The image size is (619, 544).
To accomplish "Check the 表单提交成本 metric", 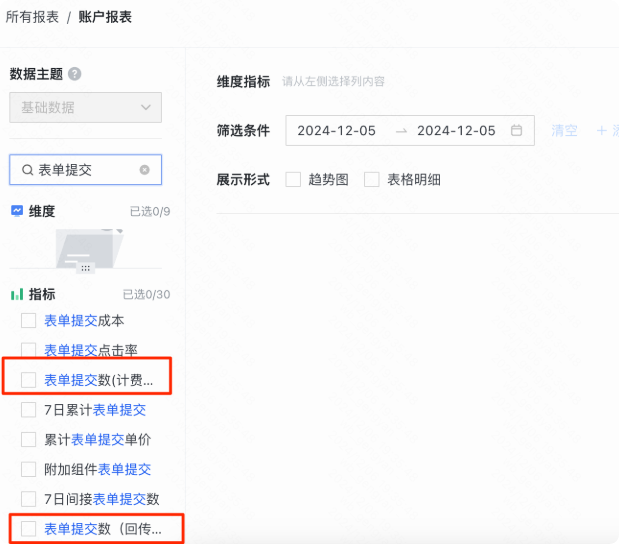I will (x=28, y=321).
